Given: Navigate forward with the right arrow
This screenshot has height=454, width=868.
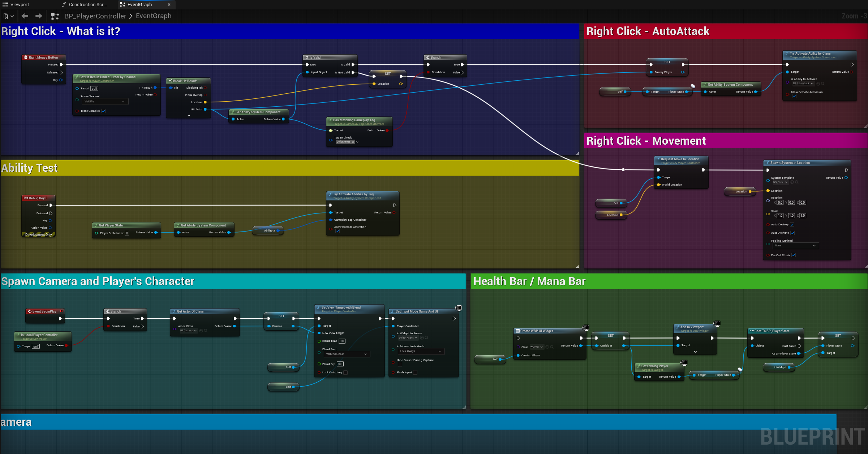Looking at the screenshot, I should point(38,16).
